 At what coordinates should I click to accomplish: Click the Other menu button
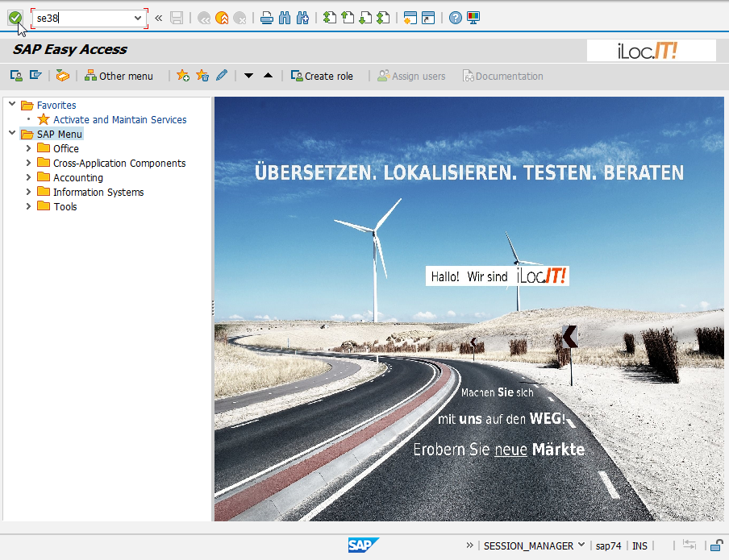(x=119, y=76)
